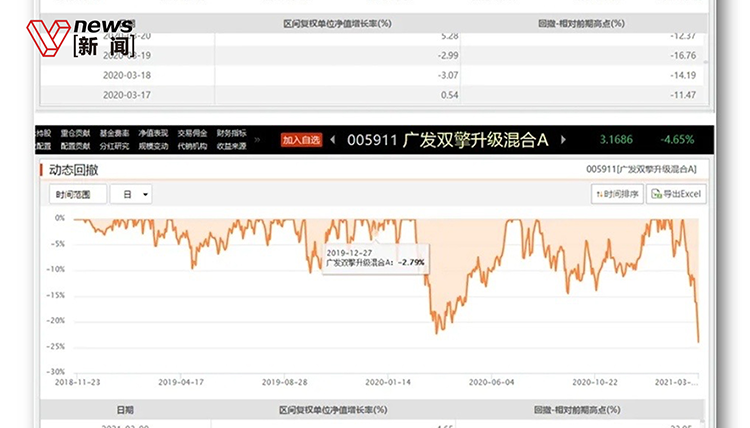Click y-axis label -25%
Screen dimensions: 750x428
pyautogui.click(x=55, y=346)
